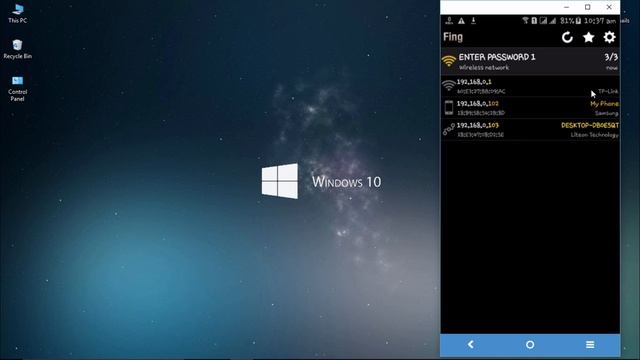Open Fing settings gear icon

click(x=609, y=37)
